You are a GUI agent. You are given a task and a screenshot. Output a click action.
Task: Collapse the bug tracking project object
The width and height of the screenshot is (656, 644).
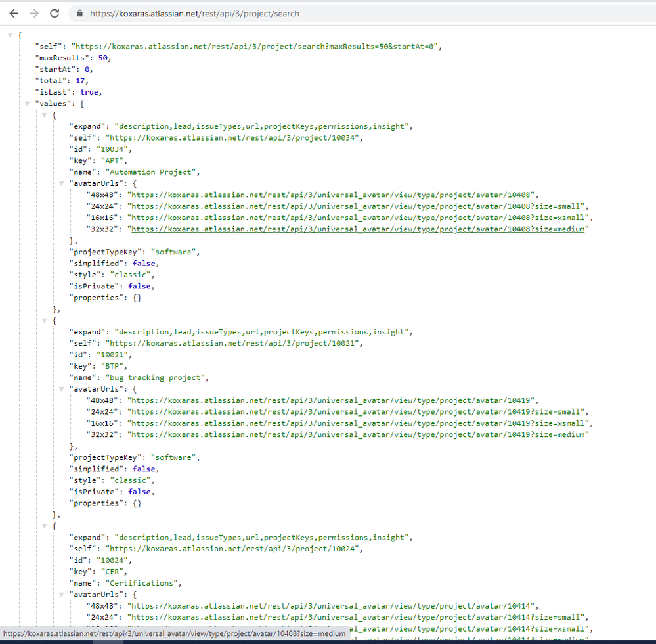pos(45,320)
